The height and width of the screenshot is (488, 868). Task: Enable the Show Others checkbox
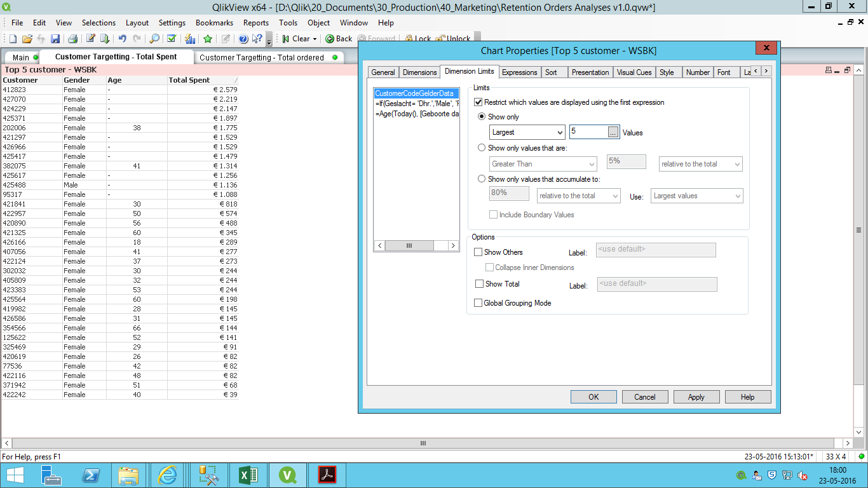coord(478,252)
